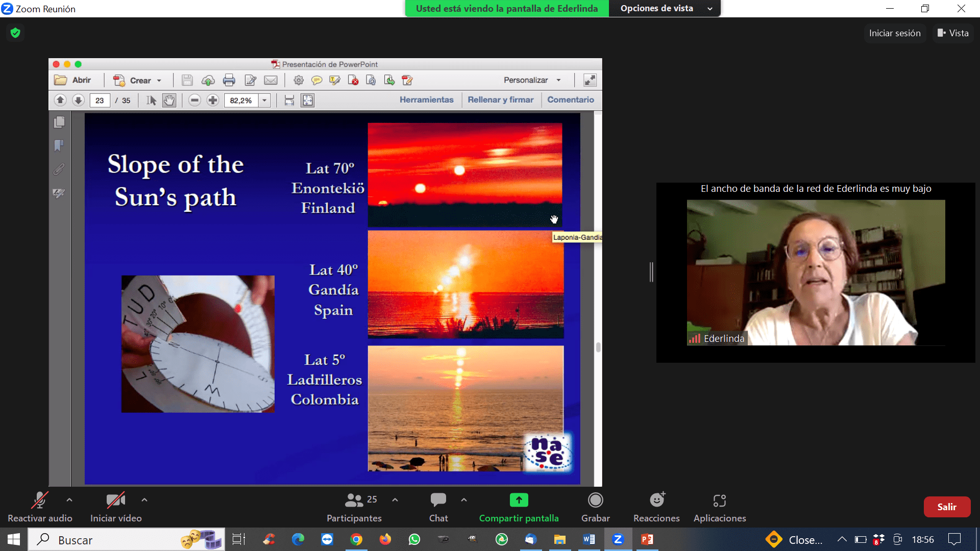Click the save floppy disk icon
This screenshot has height=551, width=980.
pyautogui.click(x=187, y=80)
